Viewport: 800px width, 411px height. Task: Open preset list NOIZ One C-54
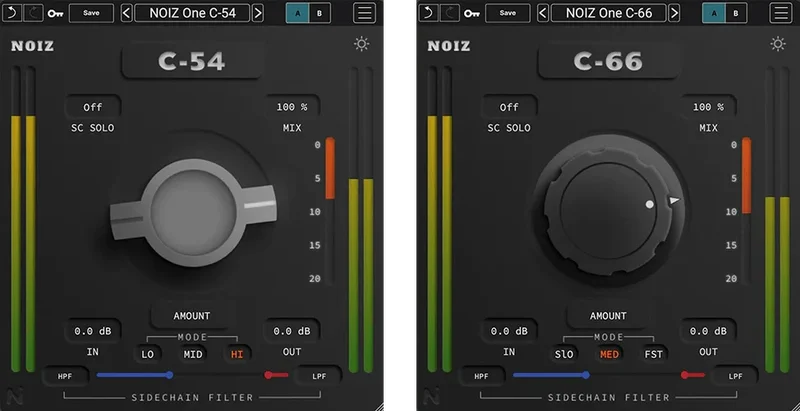[x=192, y=13]
